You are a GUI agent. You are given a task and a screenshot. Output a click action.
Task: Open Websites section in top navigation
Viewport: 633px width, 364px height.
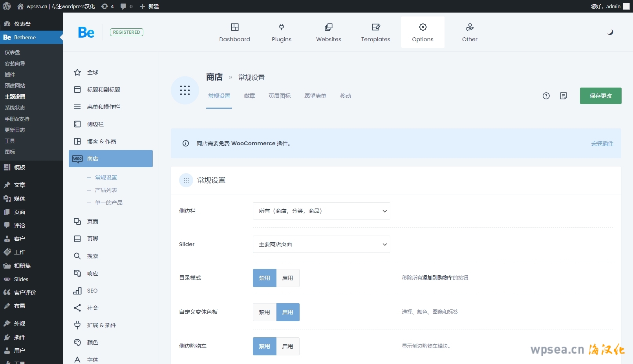coord(328,32)
